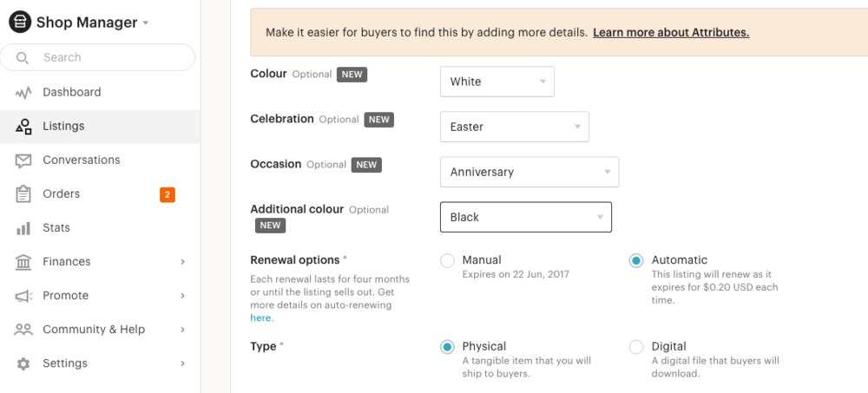The image size is (868, 393).
Task: Click the Listings shapes icon
Action: 23,126
